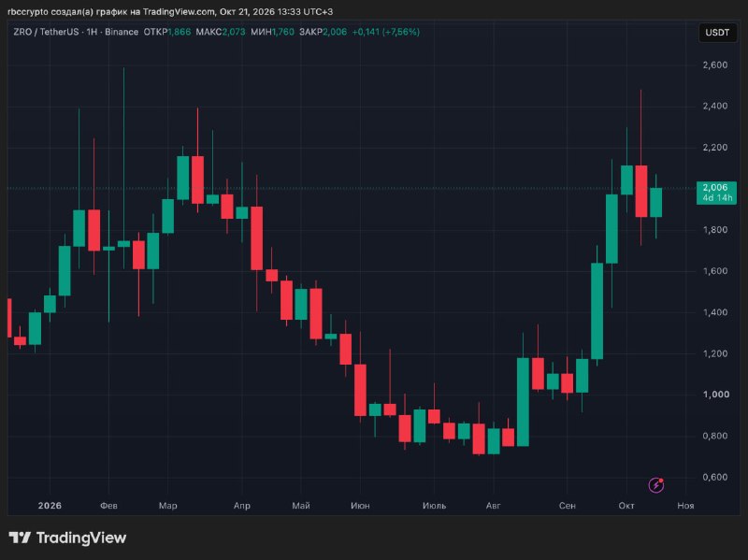Click the rbccrypto chart attribution caption
The height and width of the screenshot is (560, 748).
click(170, 11)
